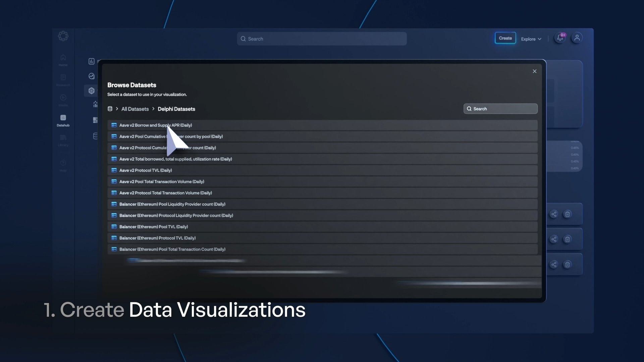This screenshot has width=644, height=362.
Task: Open Datahub in the left sidebar
Action: click(63, 121)
